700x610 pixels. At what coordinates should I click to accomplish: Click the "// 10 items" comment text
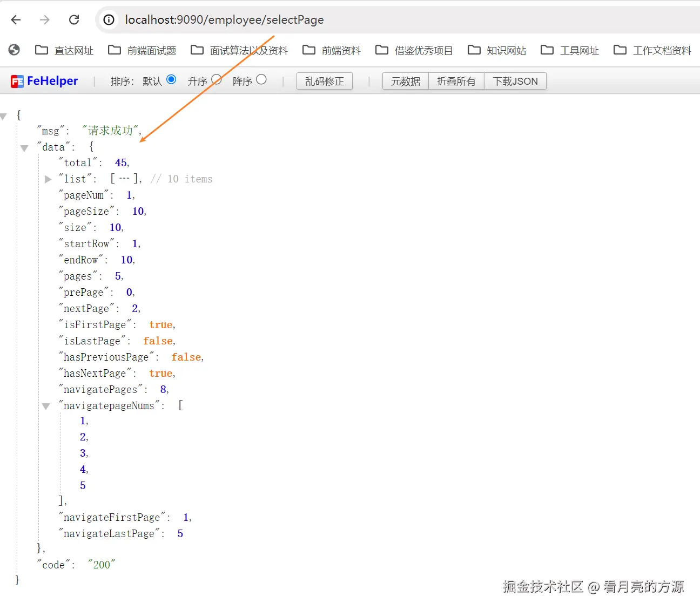coord(181,179)
